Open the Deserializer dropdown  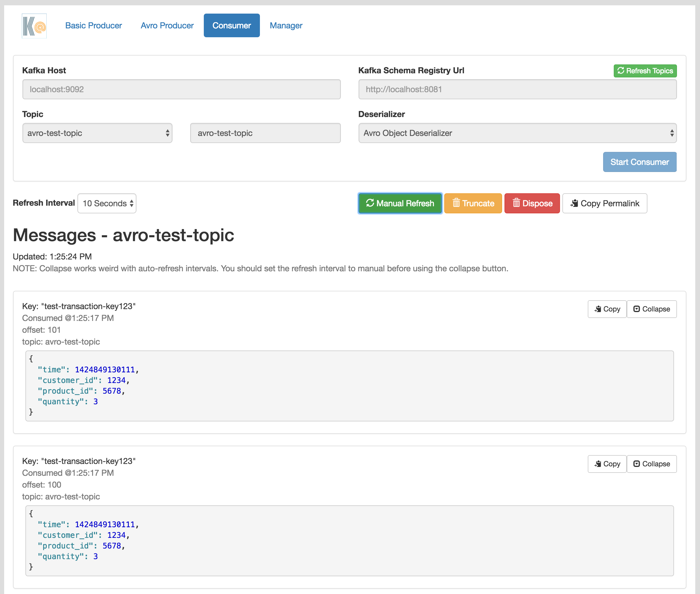coord(517,133)
